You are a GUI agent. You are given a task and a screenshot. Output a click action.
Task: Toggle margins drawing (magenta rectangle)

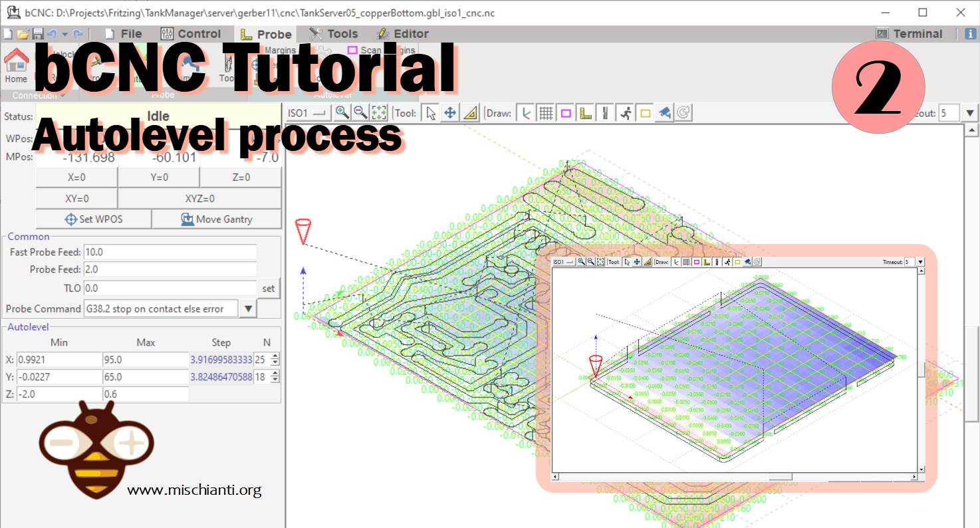(x=565, y=113)
